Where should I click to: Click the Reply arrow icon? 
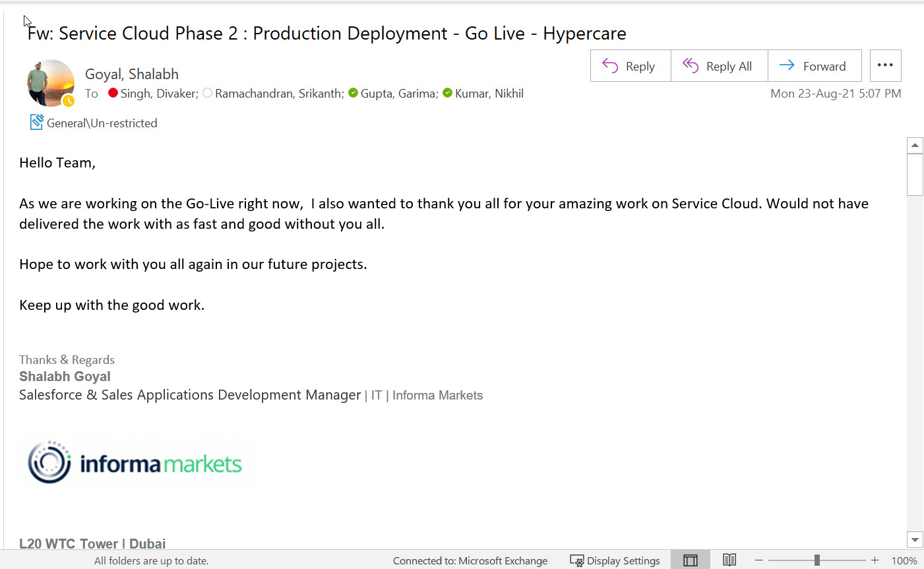click(x=610, y=66)
